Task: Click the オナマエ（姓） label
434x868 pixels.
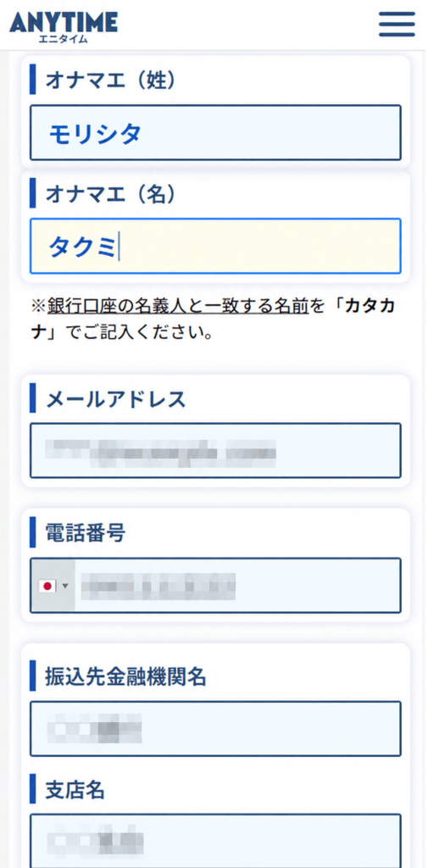Action: pos(110,80)
